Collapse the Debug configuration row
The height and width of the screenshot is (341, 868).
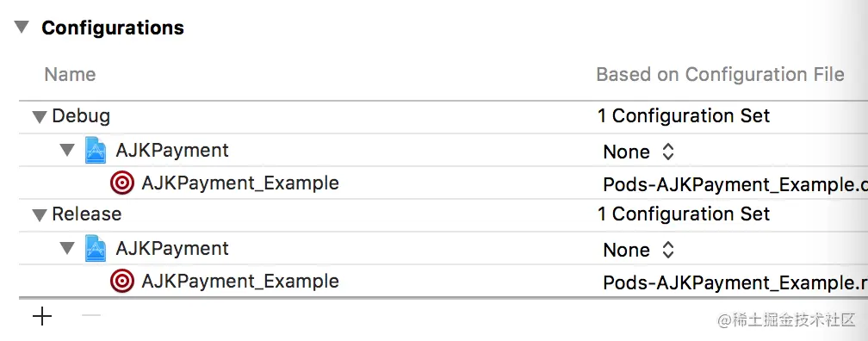(x=40, y=117)
